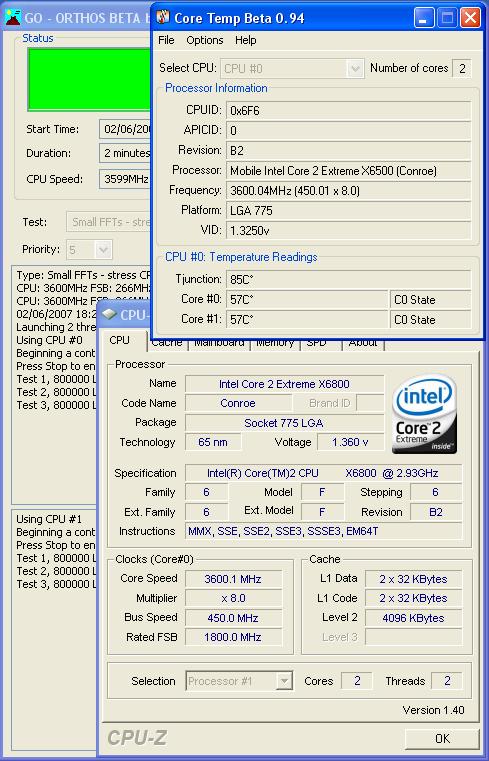The height and width of the screenshot is (761, 489).
Task: Click the Stepping value field
Action: coord(436,492)
